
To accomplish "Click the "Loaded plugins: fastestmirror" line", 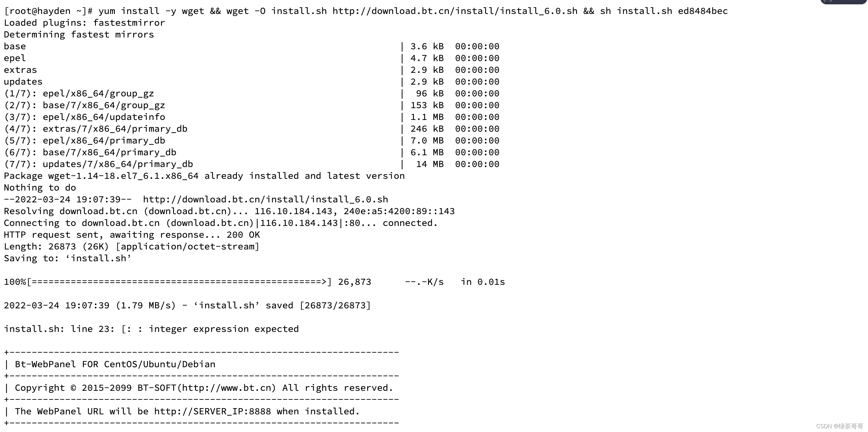I will pos(84,23).
